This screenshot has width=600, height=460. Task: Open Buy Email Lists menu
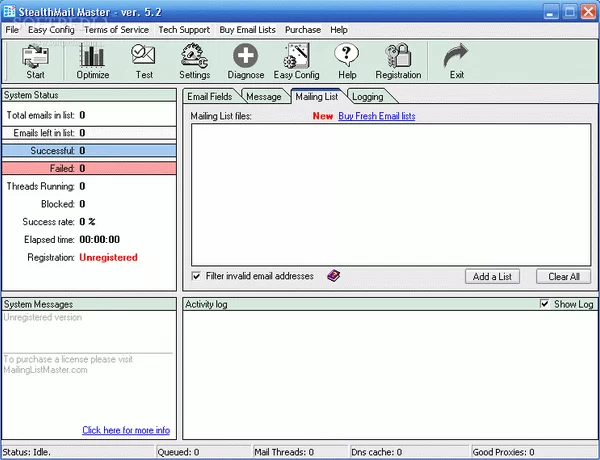[x=247, y=30]
